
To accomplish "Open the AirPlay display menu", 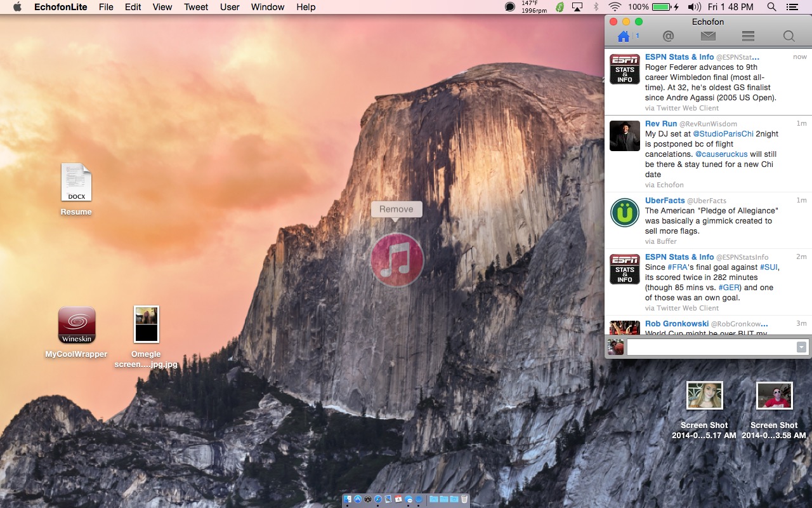I will [x=577, y=7].
